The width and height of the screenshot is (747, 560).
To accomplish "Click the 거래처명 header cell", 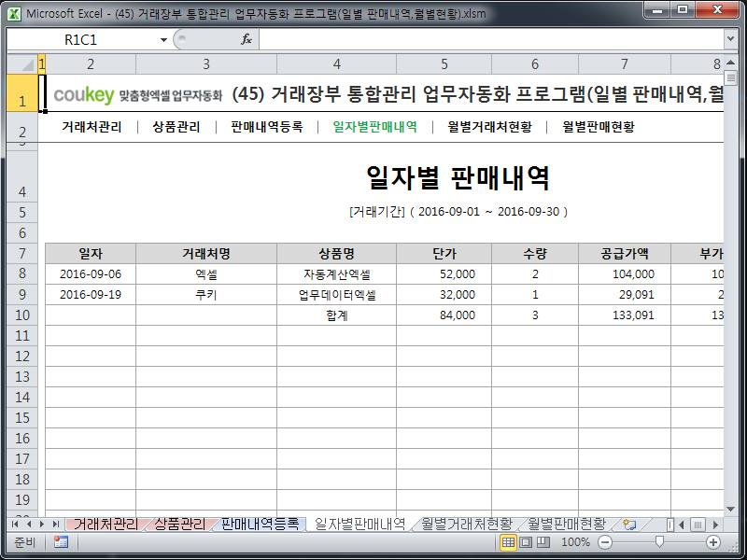I will (206, 254).
